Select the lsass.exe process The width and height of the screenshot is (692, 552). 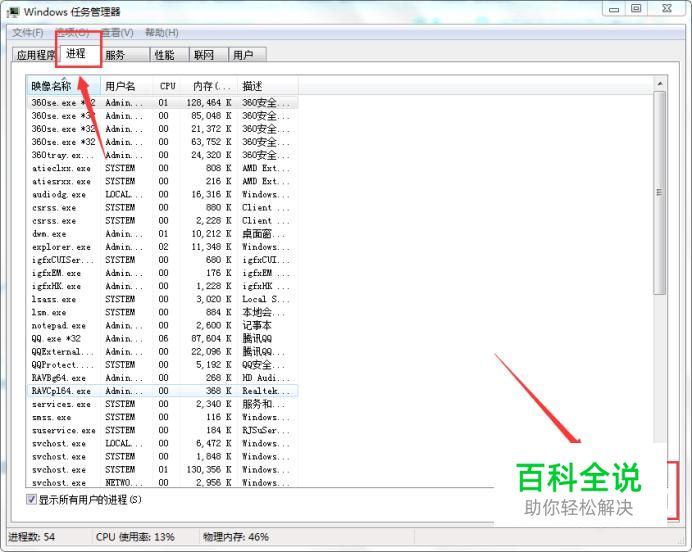coord(162,299)
